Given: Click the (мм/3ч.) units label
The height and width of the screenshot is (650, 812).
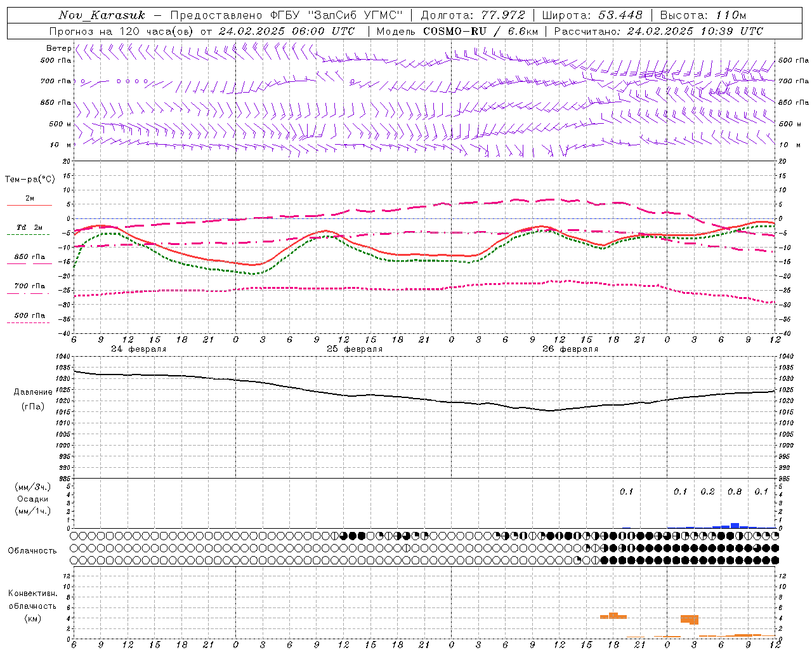Looking at the screenshot, I should coord(33,487).
